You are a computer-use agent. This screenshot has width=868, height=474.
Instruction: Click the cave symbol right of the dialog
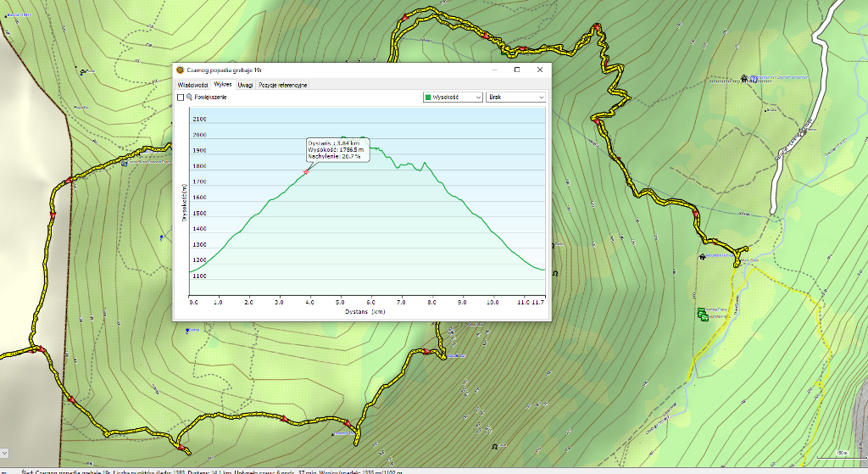555,274
